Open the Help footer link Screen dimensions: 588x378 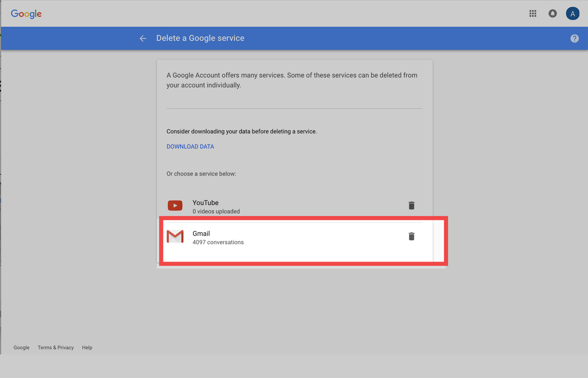point(87,347)
